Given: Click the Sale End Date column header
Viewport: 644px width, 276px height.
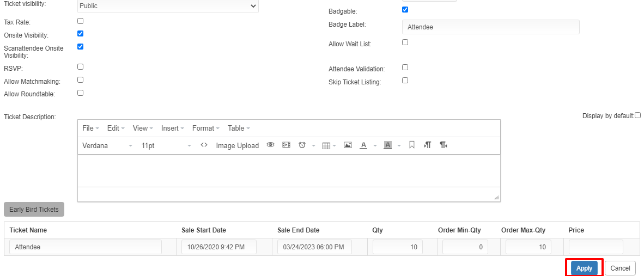Looking at the screenshot, I should [299, 230].
